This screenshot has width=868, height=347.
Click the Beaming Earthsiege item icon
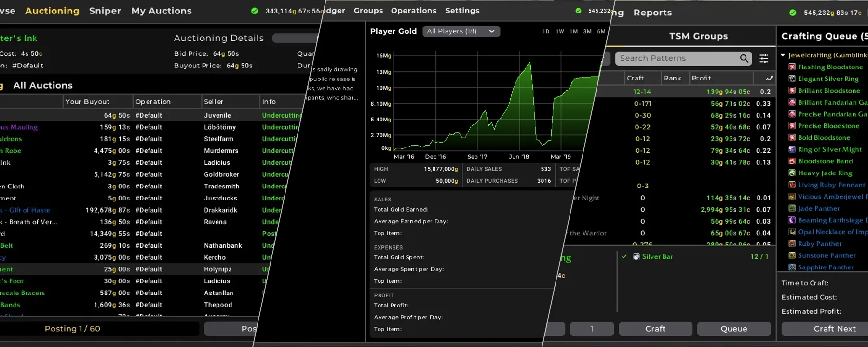pos(792,220)
